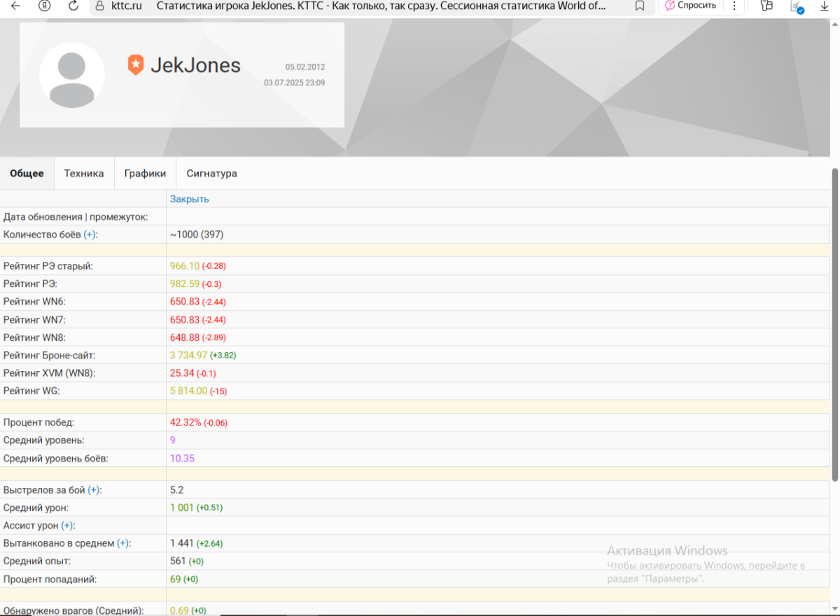
Task: Expand plus next to Выстрелов за бой
Action: click(94, 490)
